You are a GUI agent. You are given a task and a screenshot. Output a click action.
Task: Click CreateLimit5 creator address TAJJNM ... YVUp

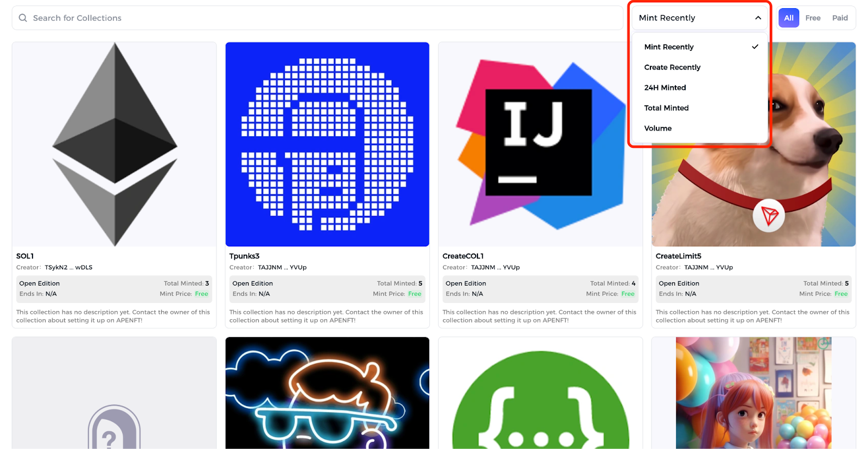pyautogui.click(x=709, y=268)
